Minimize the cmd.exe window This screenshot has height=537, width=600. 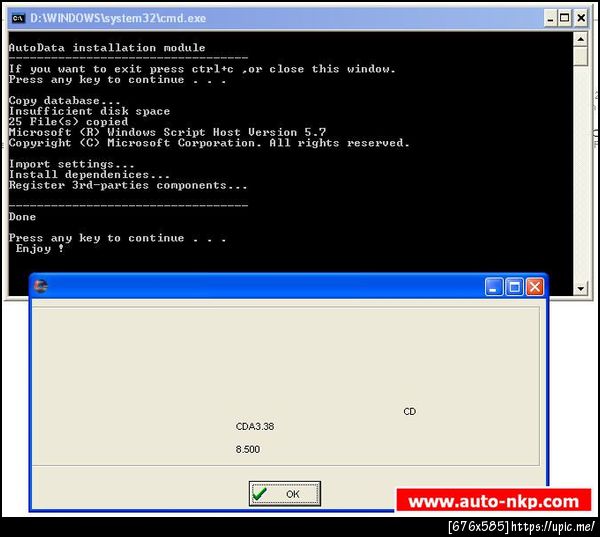(x=550, y=18)
